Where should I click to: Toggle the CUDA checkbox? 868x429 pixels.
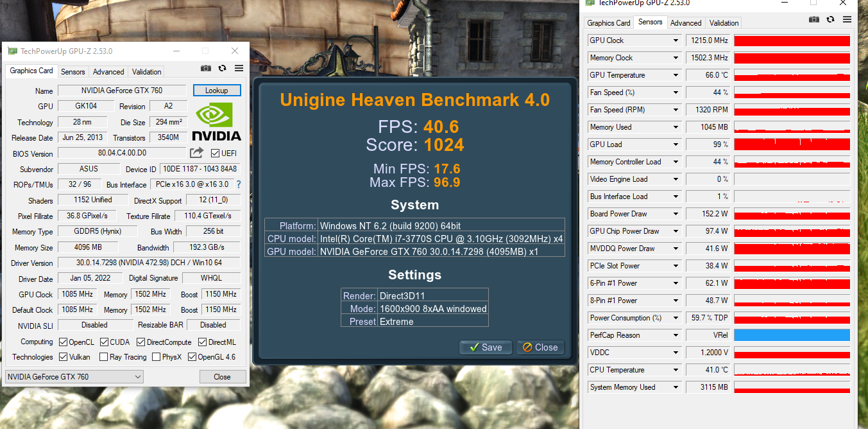click(x=103, y=342)
